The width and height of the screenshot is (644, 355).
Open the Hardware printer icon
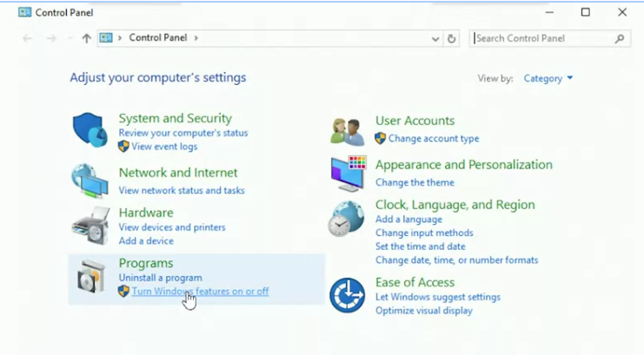tap(90, 226)
